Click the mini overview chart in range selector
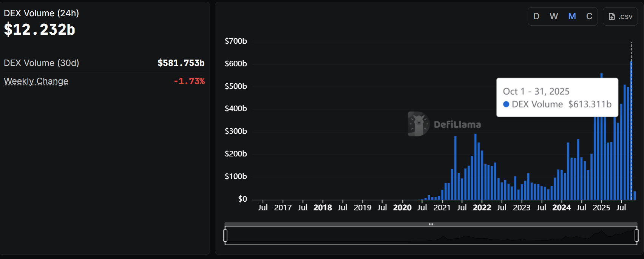Screen dimensions: 644x259 tap(431, 236)
